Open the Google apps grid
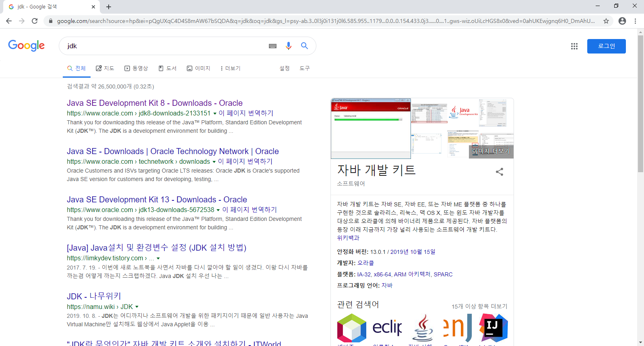 [x=574, y=46]
